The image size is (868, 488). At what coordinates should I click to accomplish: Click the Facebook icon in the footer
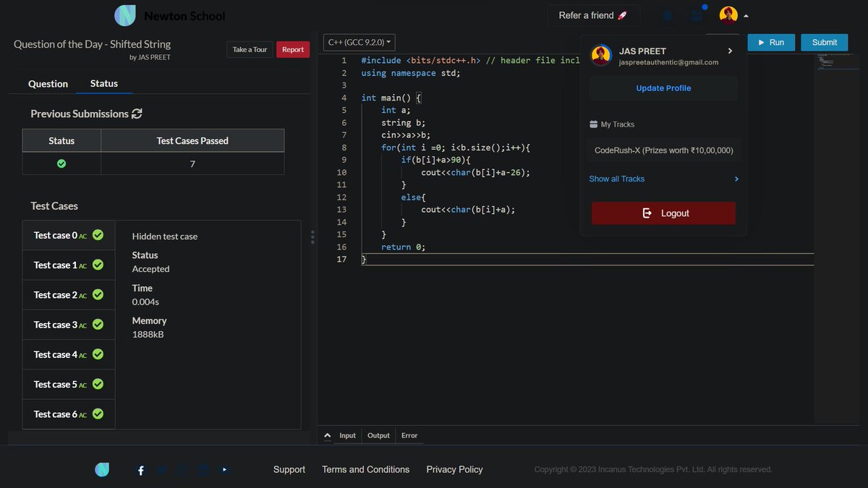tap(140, 470)
